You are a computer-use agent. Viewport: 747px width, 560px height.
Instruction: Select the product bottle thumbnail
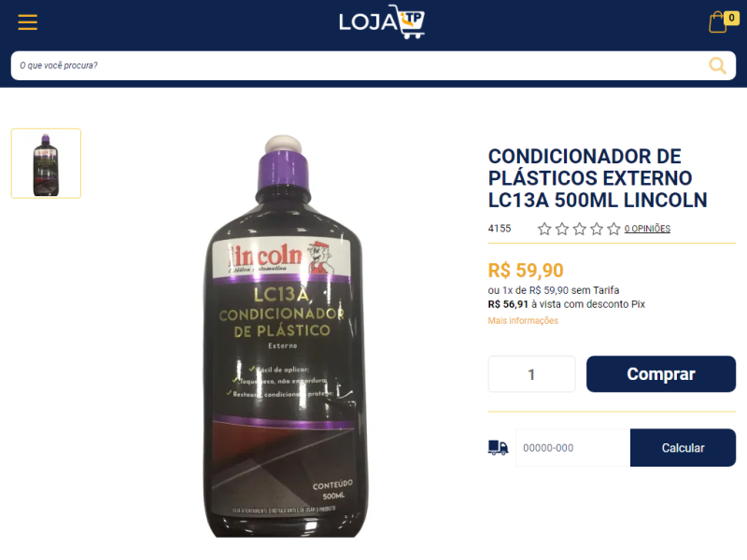point(46,163)
